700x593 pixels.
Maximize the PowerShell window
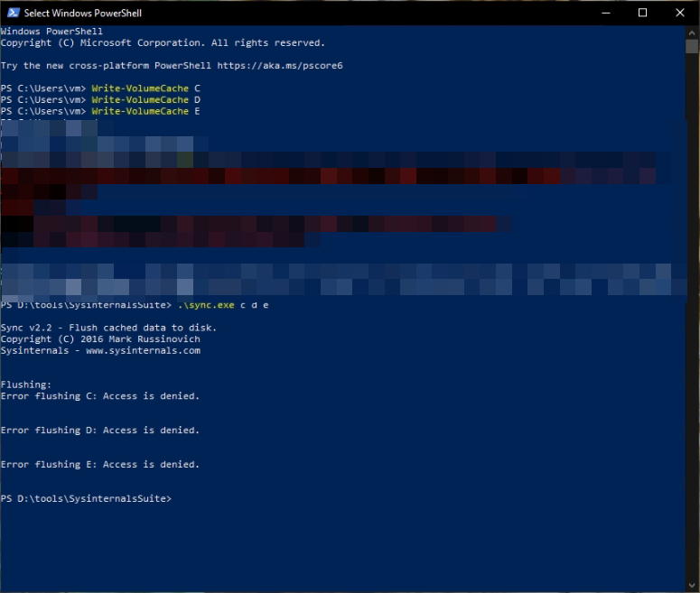(x=642, y=13)
